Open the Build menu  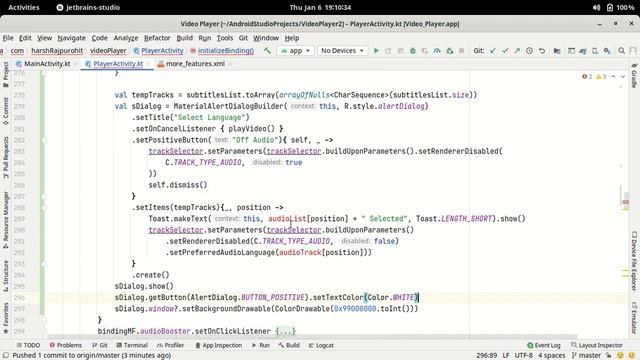tap(184, 38)
